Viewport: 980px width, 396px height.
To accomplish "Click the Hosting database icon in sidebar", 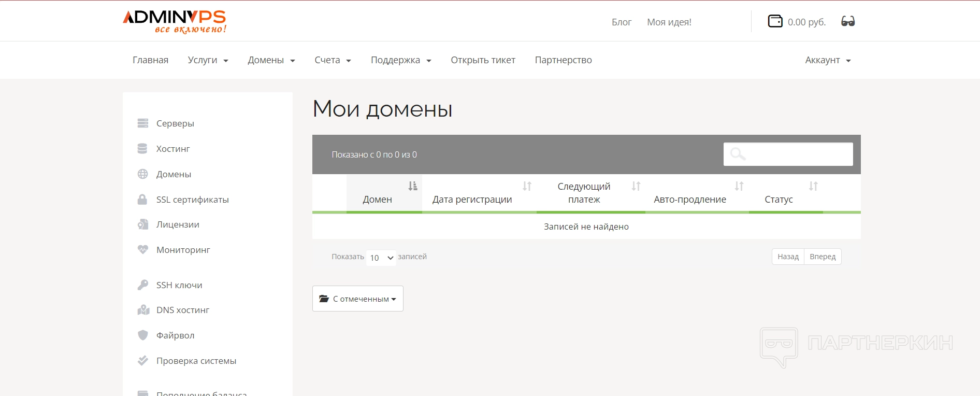I will pyautogui.click(x=142, y=149).
